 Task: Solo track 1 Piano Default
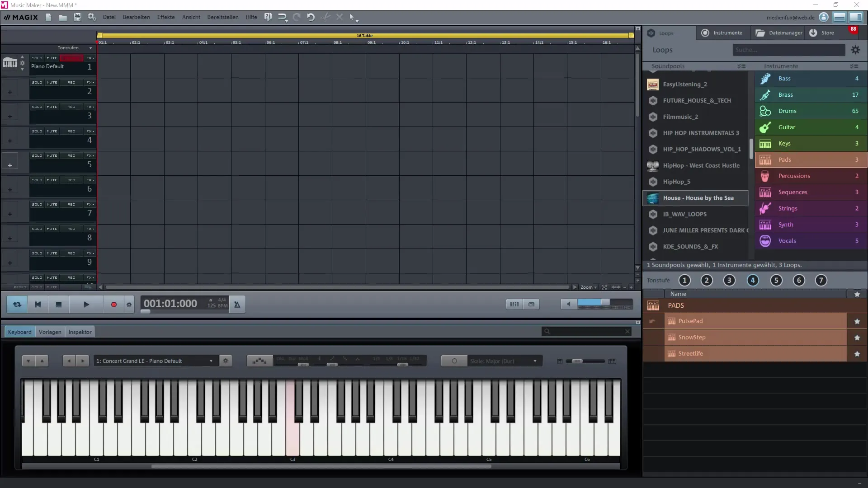coord(37,58)
